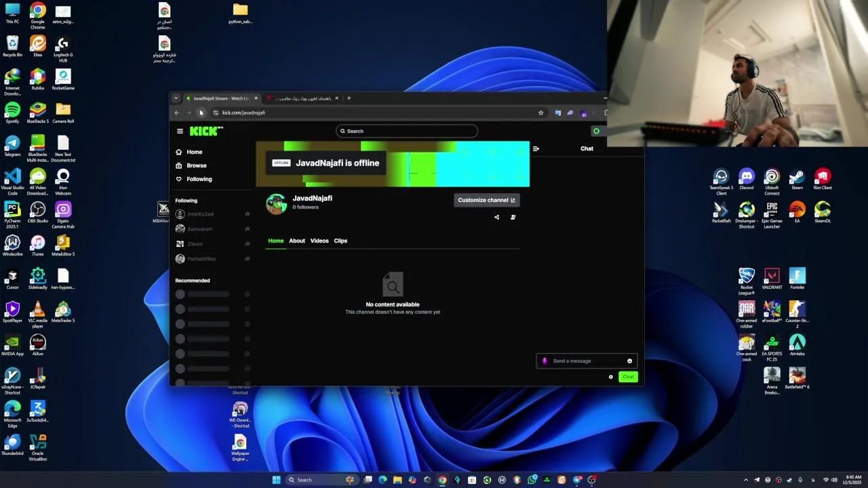This screenshot has width=868, height=488.
Task: Switch to the Videos channel tab
Action: click(x=319, y=241)
